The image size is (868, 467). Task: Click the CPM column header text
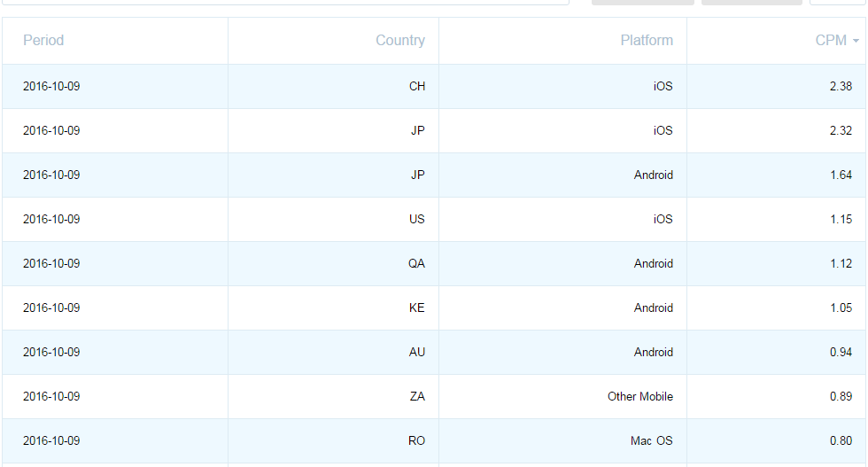831,41
